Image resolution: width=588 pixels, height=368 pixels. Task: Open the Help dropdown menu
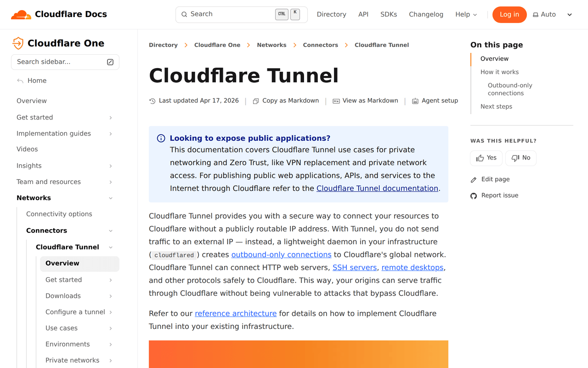pyautogui.click(x=466, y=15)
